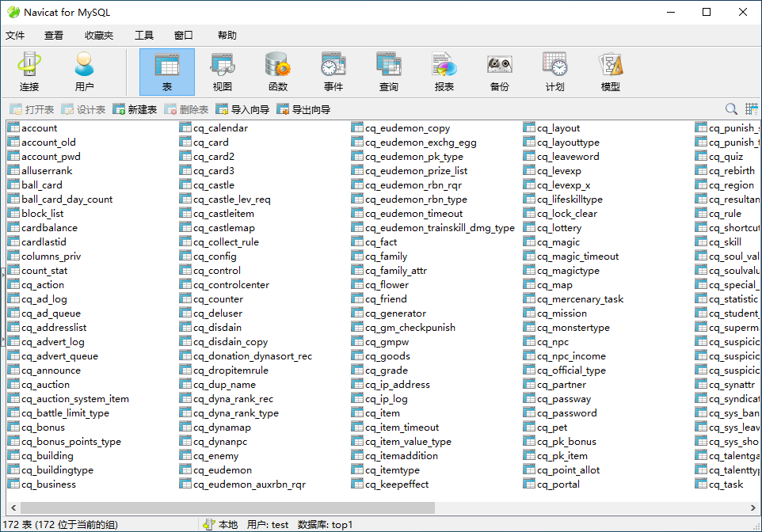
Task: Select the cq_auction_system_item table
Action: pyautogui.click(x=75, y=399)
